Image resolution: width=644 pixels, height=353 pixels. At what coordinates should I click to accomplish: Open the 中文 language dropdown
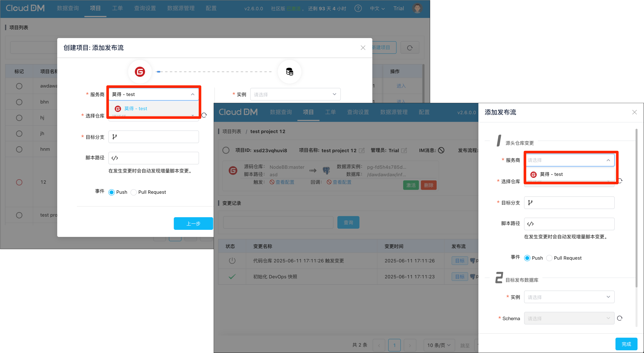(x=377, y=8)
